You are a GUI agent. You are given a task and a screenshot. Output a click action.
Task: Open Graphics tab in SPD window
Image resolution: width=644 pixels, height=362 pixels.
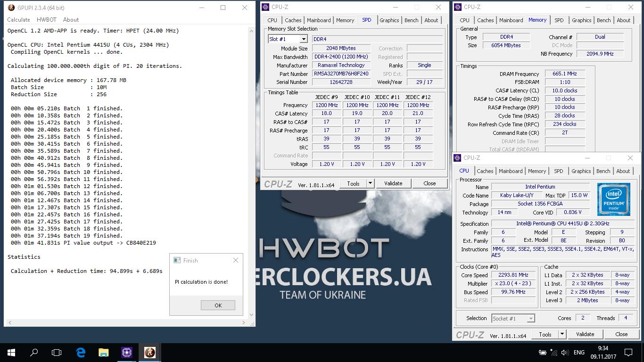(389, 20)
